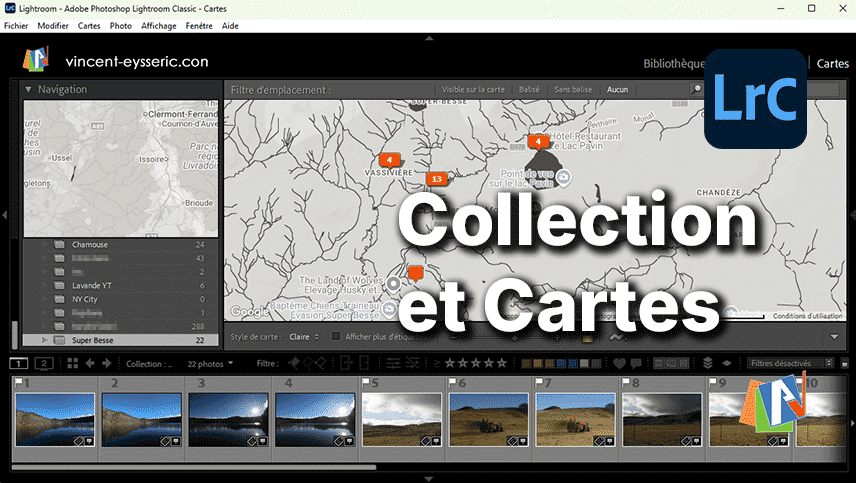Hide filmstrip with bottom edge arrow
Image resolution: width=856 pixels, height=483 pixels.
click(429, 479)
